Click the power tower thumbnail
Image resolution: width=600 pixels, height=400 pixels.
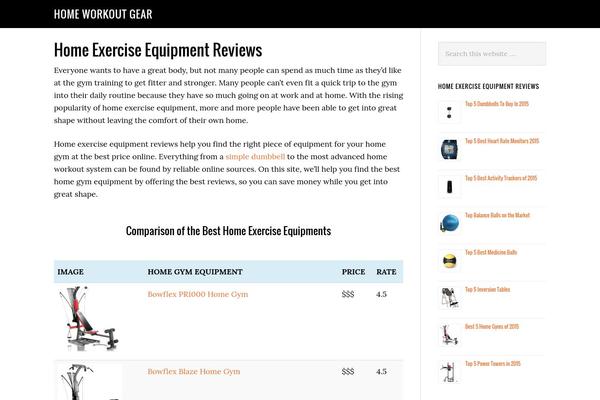tap(449, 372)
